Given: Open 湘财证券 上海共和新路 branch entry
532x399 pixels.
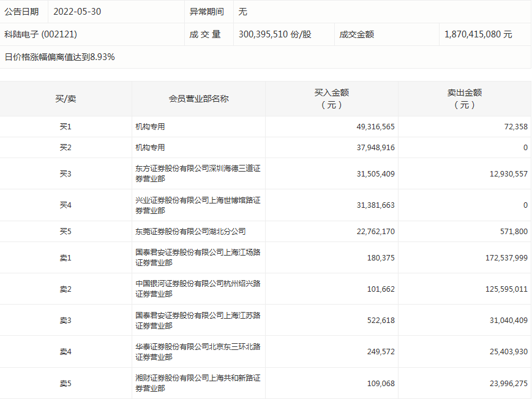Looking at the screenshot, I should (x=198, y=384).
